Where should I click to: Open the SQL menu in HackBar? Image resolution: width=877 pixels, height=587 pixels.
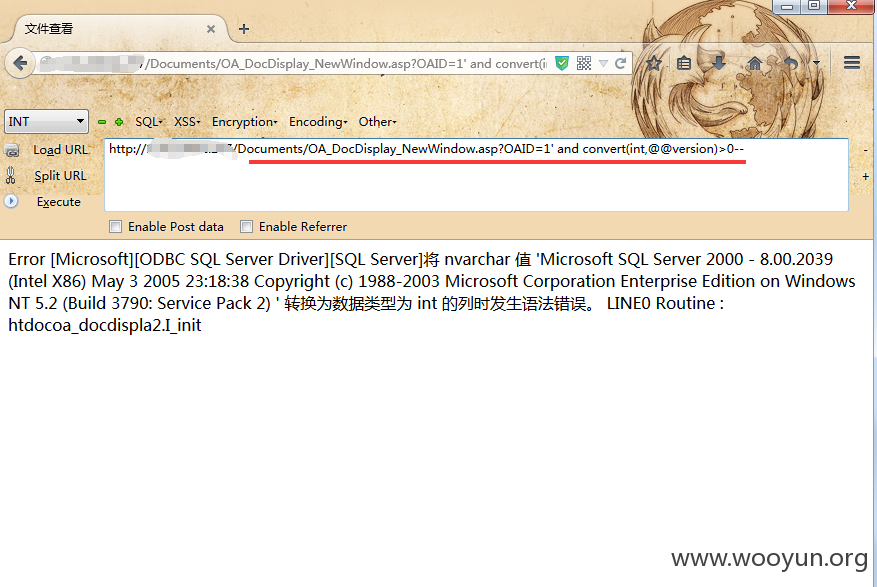tap(148, 122)
